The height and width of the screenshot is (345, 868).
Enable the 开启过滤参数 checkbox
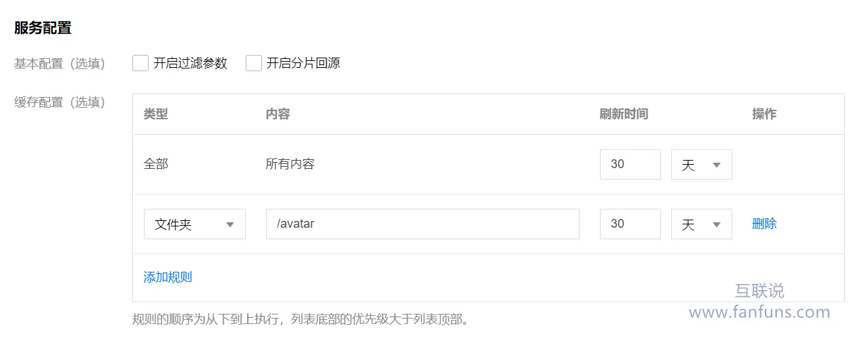[140, 63]
